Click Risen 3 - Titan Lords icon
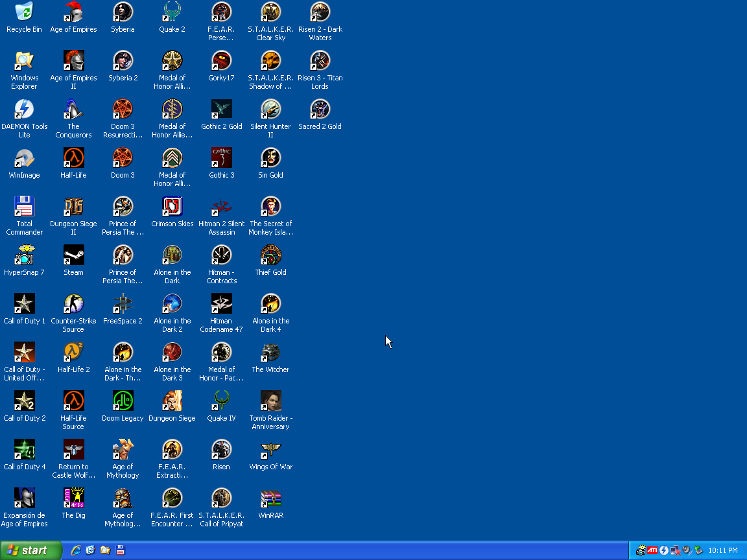This screenshot has width=747, height=560. click(x=320, y=61)
